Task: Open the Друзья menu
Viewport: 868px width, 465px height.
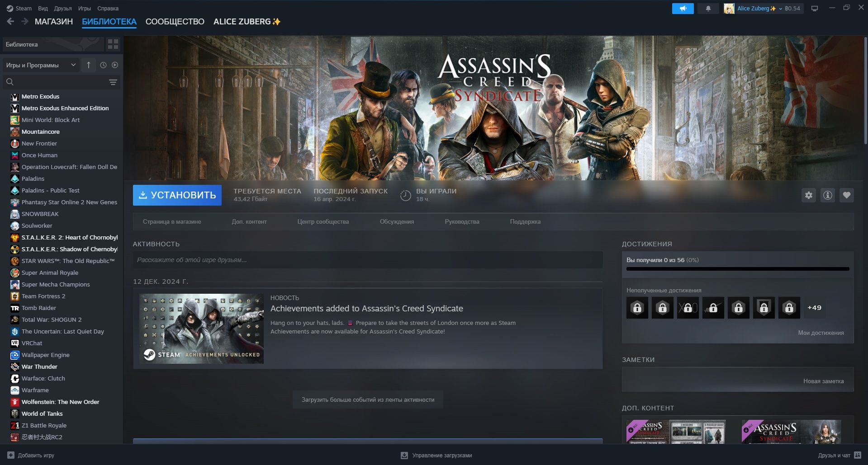Action: click(x=63, y=8)
